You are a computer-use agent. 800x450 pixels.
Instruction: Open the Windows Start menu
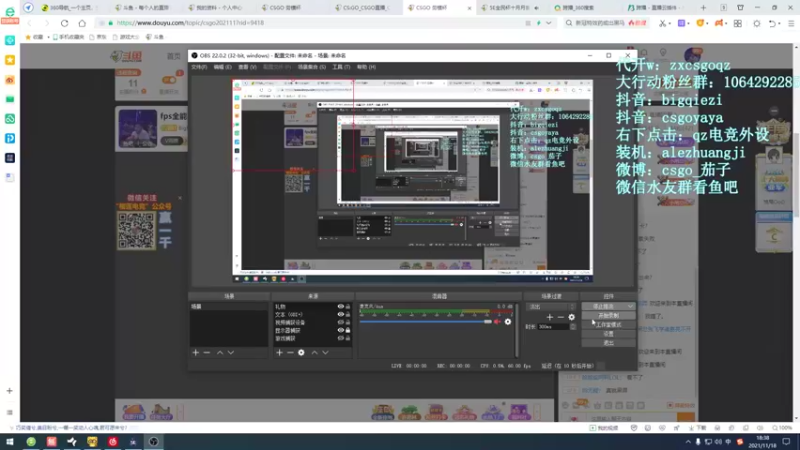(x=10, y=441)
